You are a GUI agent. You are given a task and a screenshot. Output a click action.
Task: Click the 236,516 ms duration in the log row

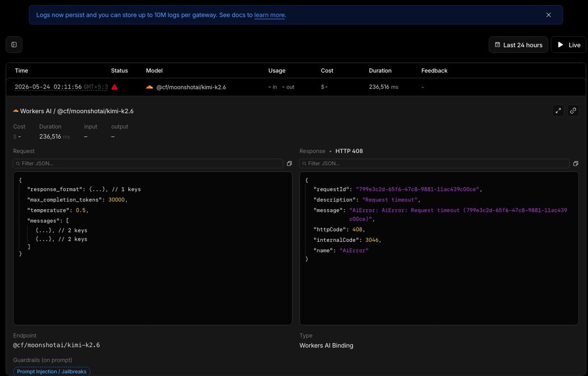(x=384, y=87)
